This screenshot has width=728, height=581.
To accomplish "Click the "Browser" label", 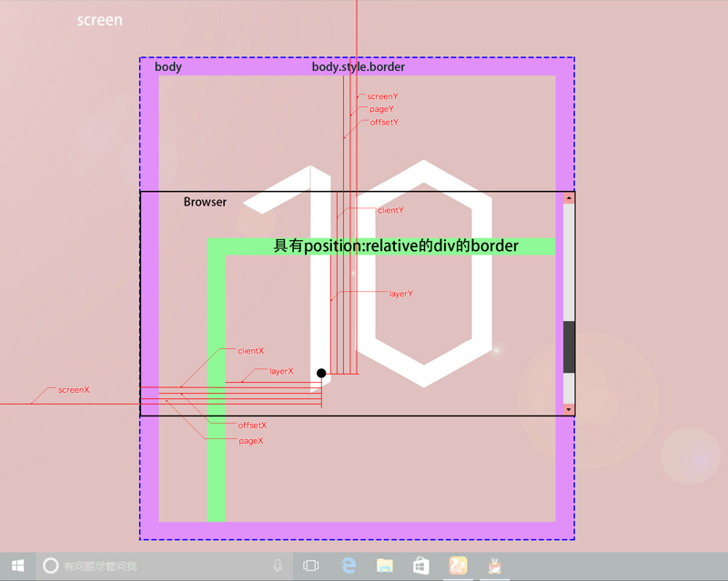I will pos(206,202).
